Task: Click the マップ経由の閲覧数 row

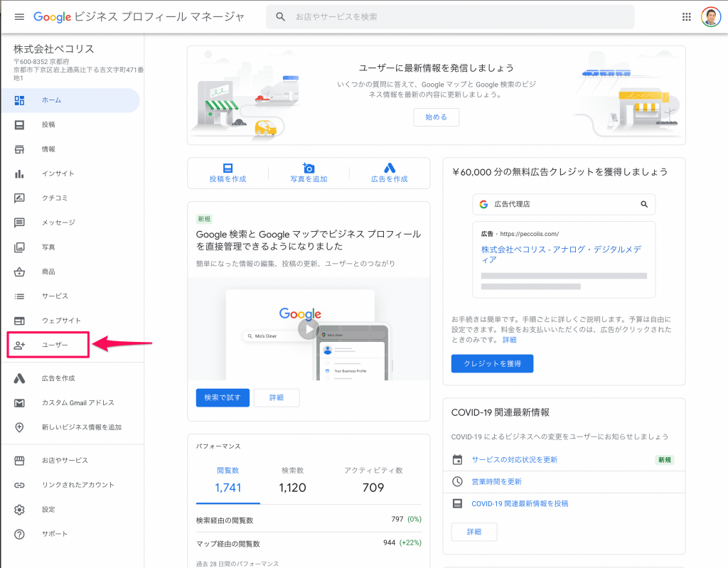Action: tap(309, 543)
